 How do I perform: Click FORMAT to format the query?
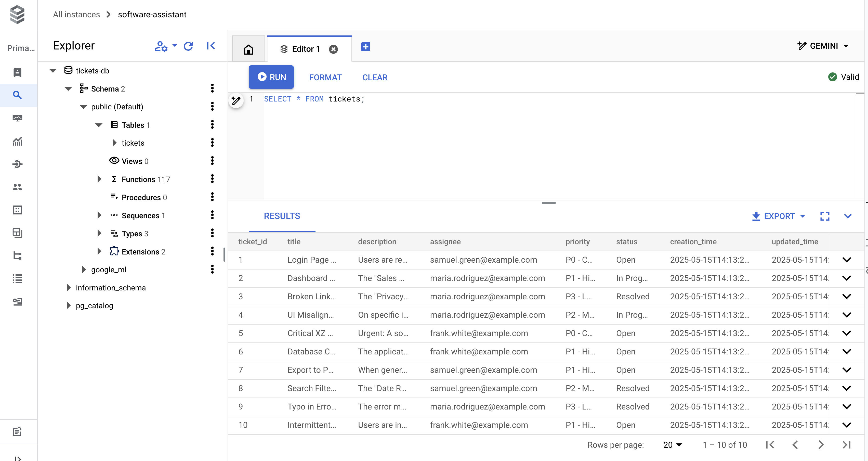tap(325, 77)
